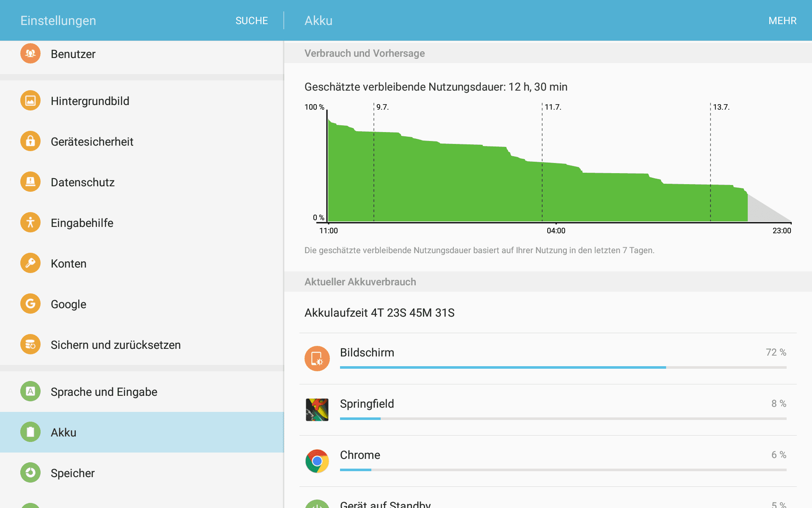This screenshot has width=812, height=508.
Task: Tap the Datenschutz icon
Action: pyautogui.click(x=30, y=182)
